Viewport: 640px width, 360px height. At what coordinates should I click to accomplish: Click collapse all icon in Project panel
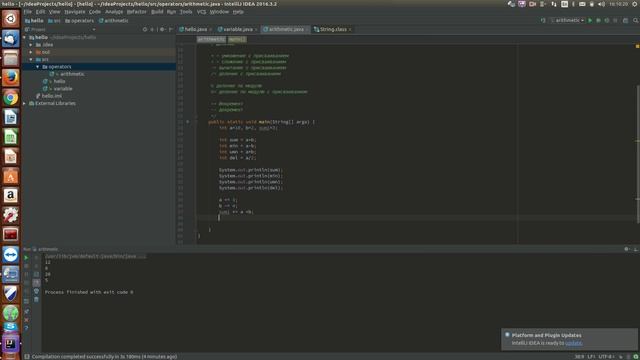(152, 29)
